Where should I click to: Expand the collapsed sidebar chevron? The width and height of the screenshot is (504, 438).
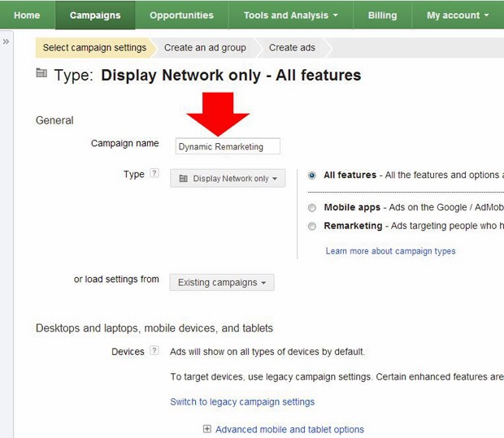7,41
